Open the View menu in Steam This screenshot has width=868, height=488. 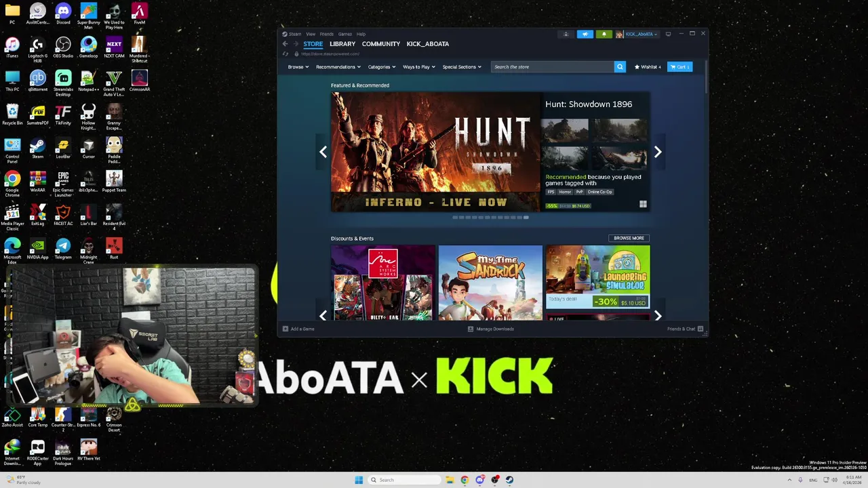tap(311, 34)
